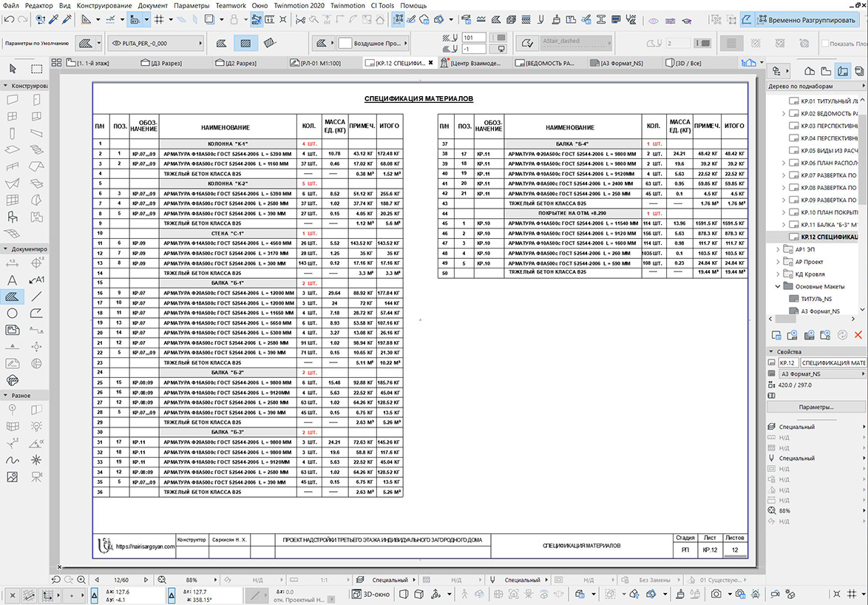Screen dimensions: 868x605
Task: Select the Circle/Arc tool
Action: [x=12, y=314]
